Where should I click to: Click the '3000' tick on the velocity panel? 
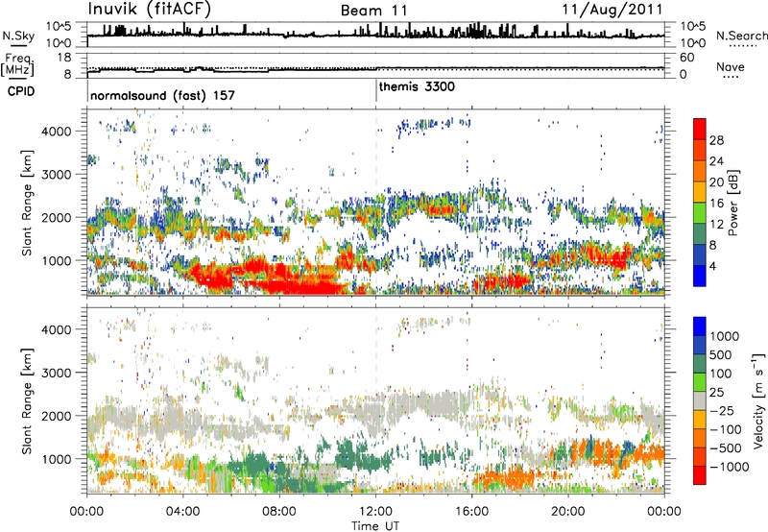tap(57, 373)
